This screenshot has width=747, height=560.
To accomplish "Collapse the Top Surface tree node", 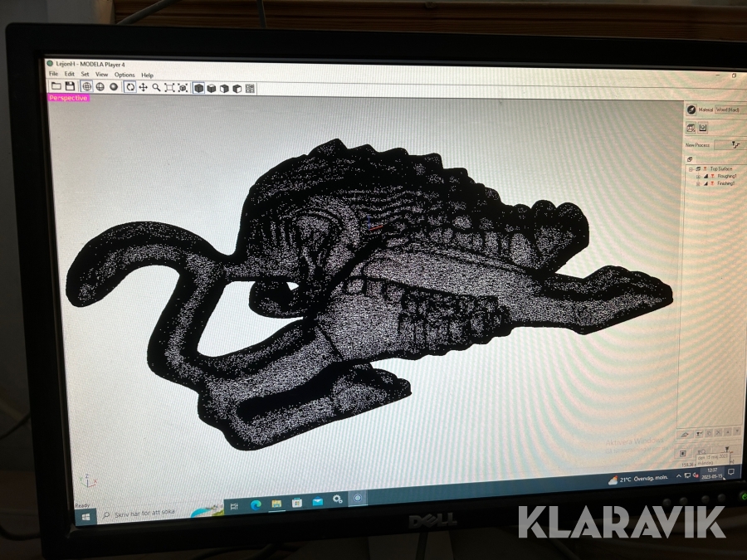I will coord(691,168).
